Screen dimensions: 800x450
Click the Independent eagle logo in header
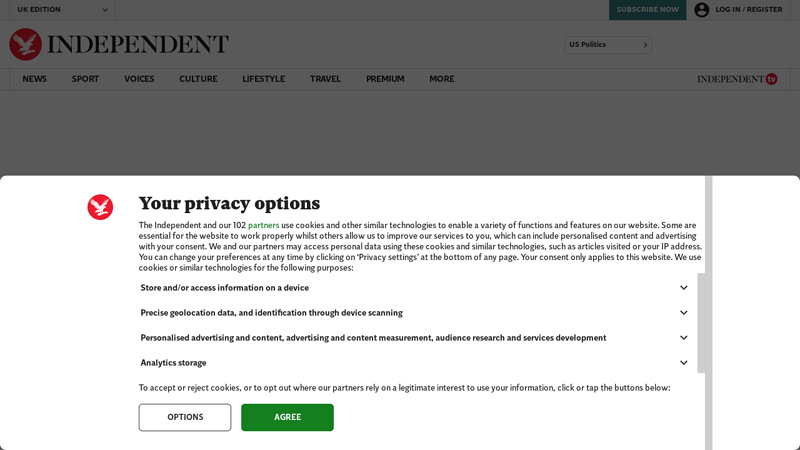[26, 44]
